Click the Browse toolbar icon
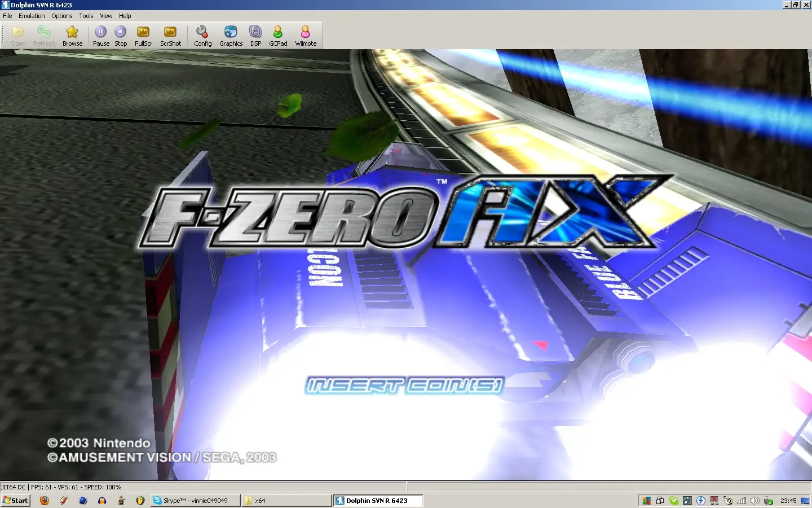Image resolution: width=812 pixels, height=508 pixels. (72, 36)
